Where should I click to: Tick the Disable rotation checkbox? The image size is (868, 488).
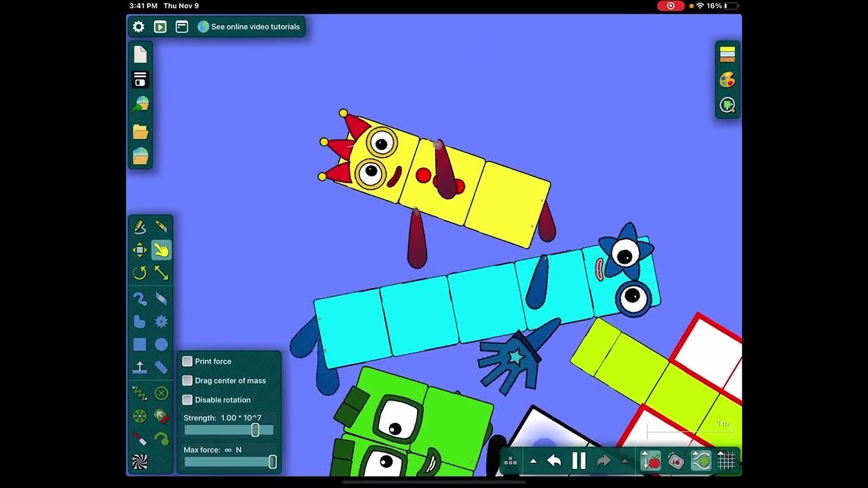coord(188,399)
